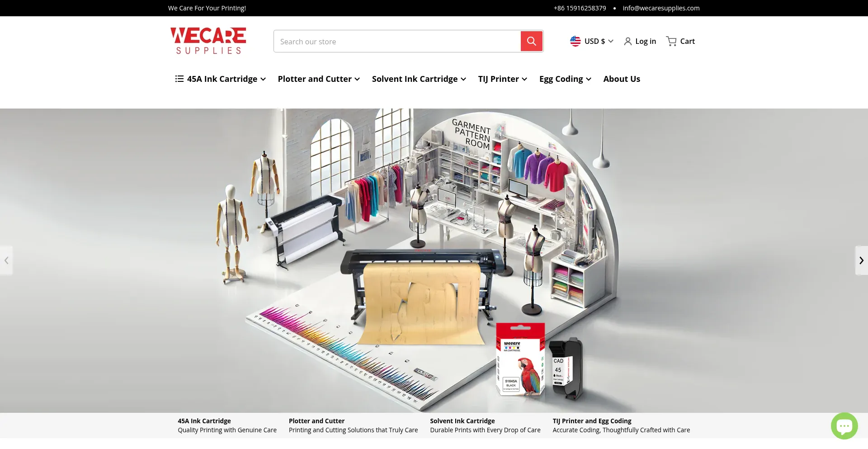Click the Log in user icon

[627, 42]
